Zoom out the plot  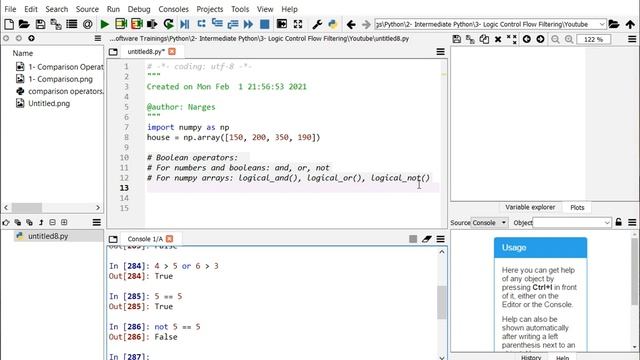(x=555, y=39)
